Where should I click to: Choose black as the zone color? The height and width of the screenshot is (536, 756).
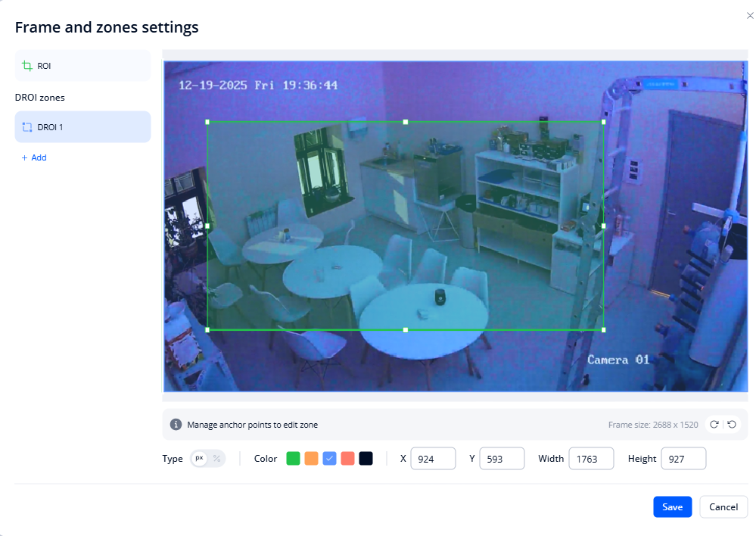(x=364, y=458)
